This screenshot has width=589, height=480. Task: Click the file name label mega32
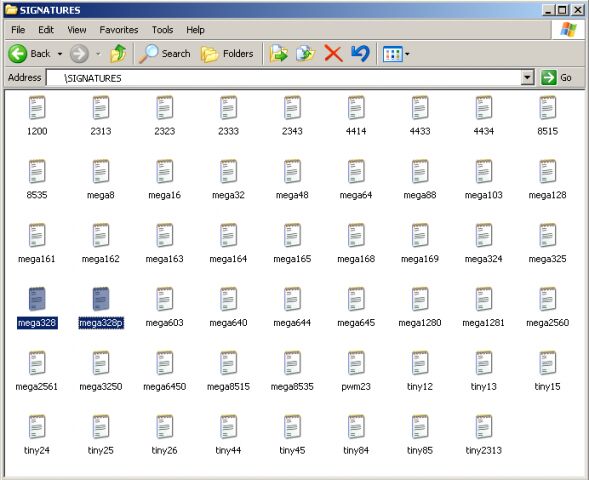pos(228,195)
